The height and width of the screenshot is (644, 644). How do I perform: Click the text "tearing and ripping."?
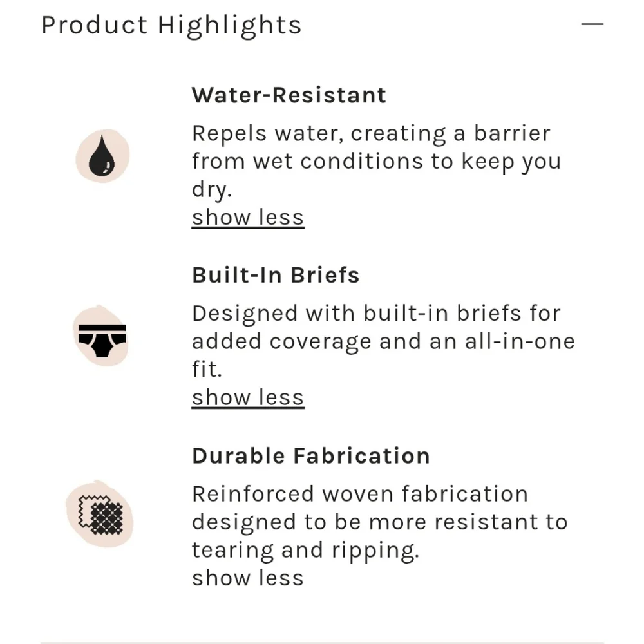pyautogui.click(x=305, y=550)
